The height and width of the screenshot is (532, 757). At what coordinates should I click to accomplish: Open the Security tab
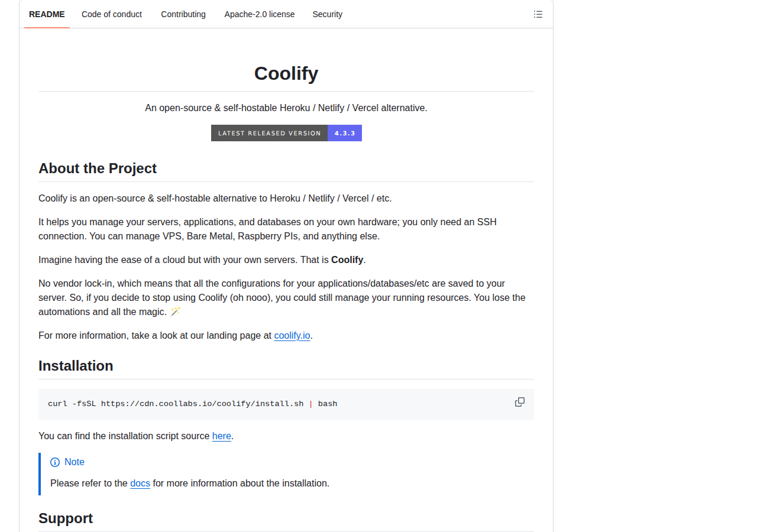(x=328, y=14)
